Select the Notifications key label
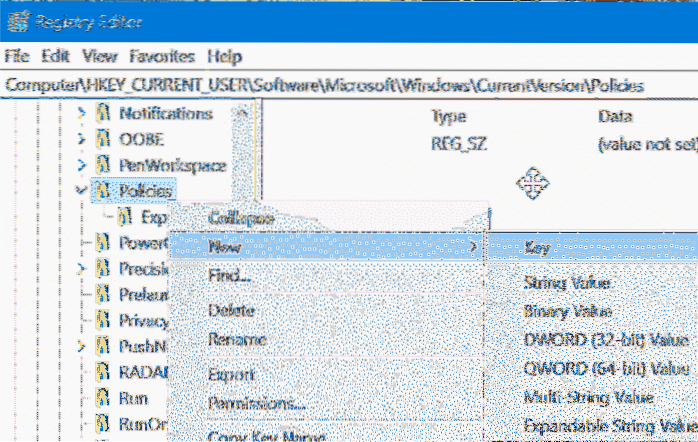The image size is (698, 442). tap(166, 114)
